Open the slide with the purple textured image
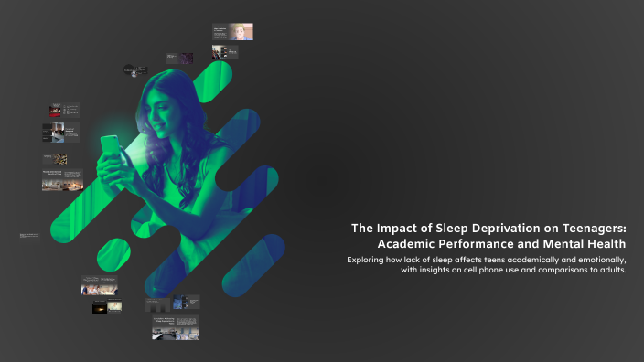This screenshot has height=362, width=644. coord(179,58)
